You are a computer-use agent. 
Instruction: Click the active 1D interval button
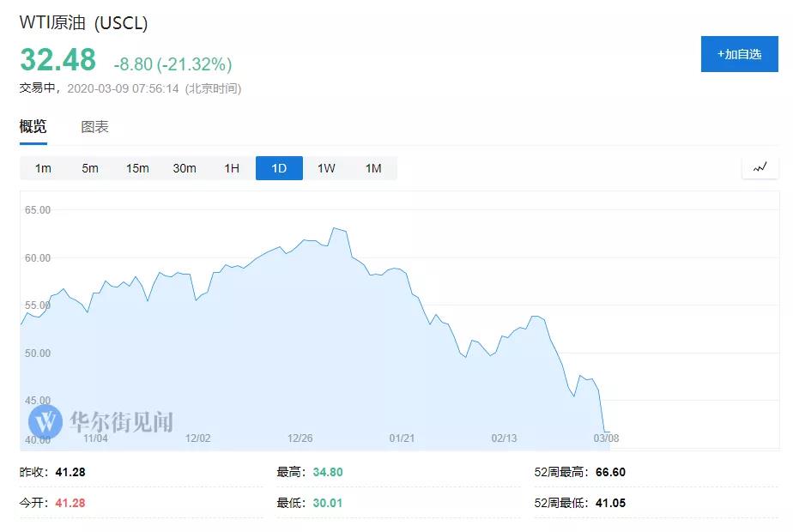279,168
